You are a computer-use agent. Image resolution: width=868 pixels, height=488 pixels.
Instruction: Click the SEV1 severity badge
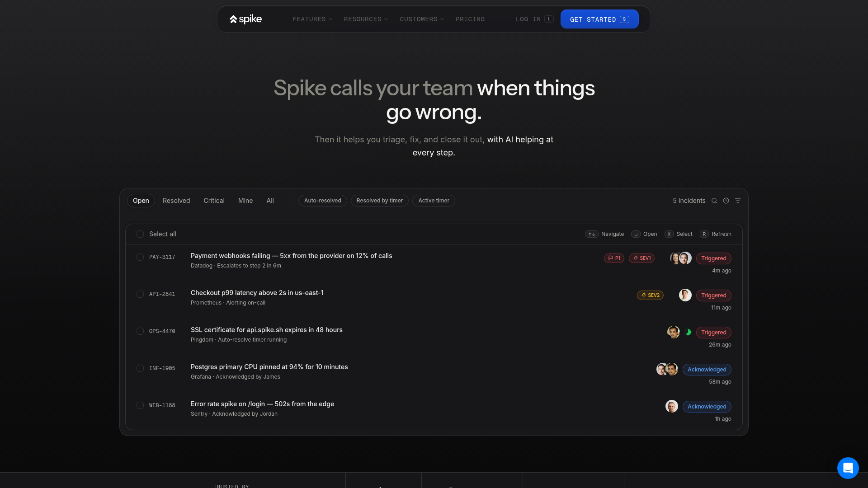pyautogui.click(x=642, y=258)
